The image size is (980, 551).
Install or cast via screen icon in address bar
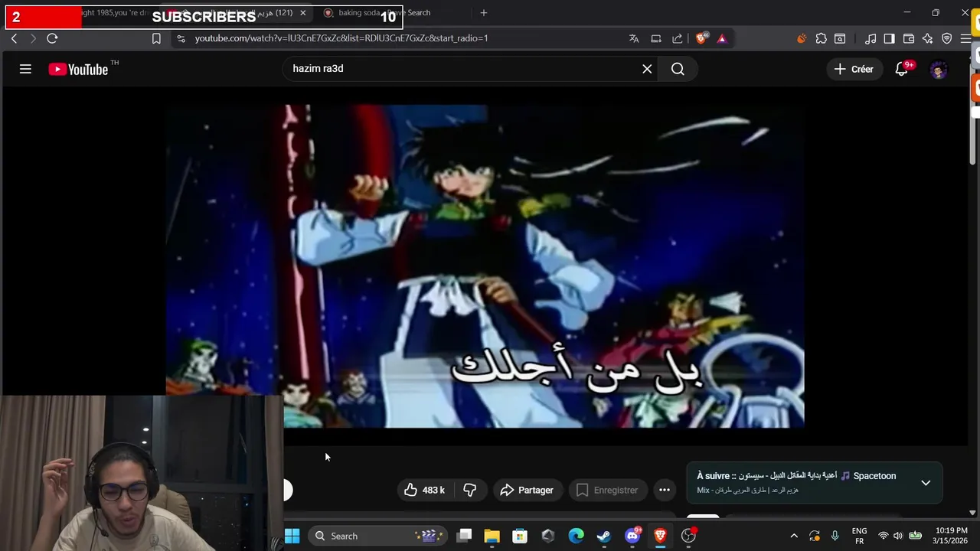656,38
